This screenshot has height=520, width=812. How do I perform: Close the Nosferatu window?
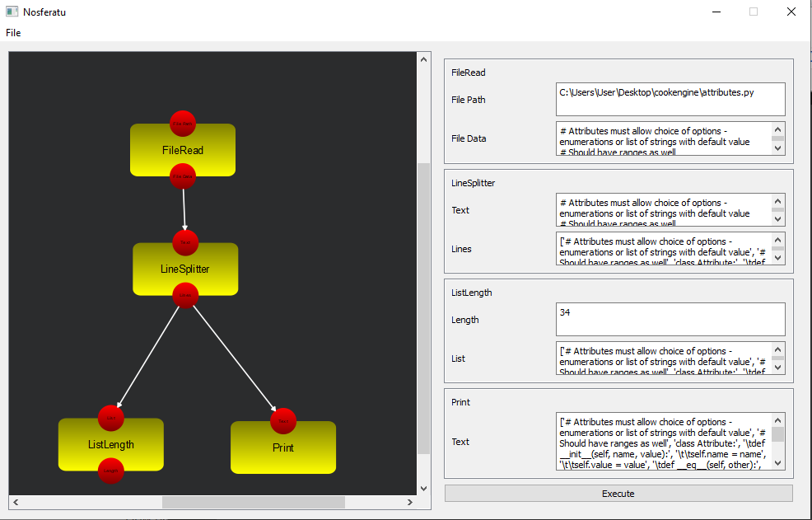(x=791, y=12)
